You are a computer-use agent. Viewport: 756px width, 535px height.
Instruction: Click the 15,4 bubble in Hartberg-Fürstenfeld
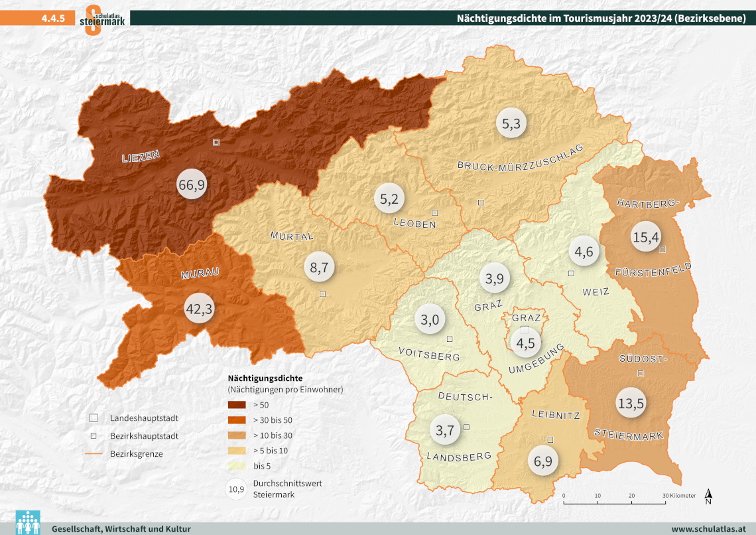pos(645,237)
